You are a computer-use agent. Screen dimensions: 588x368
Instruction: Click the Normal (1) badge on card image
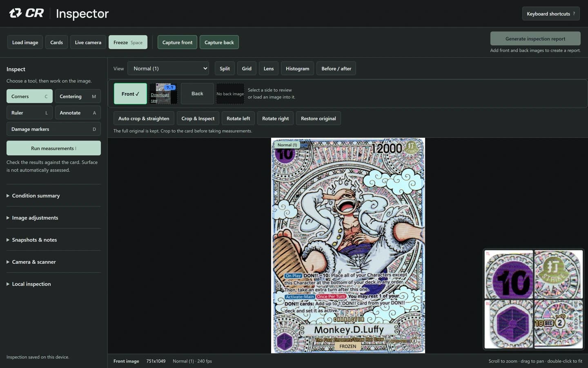click(287, 145)
